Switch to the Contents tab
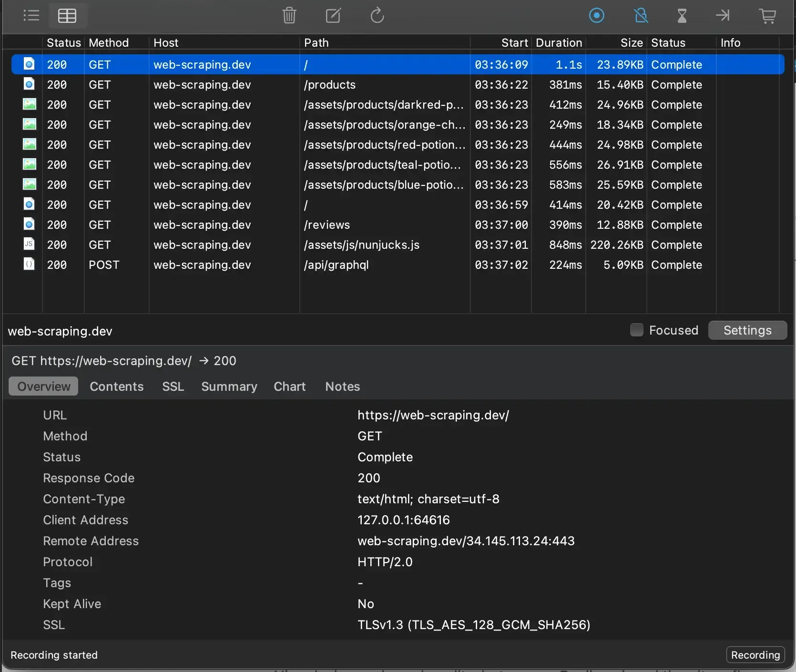The width and height of the screenshot is (796, 672). coord(116,387)
